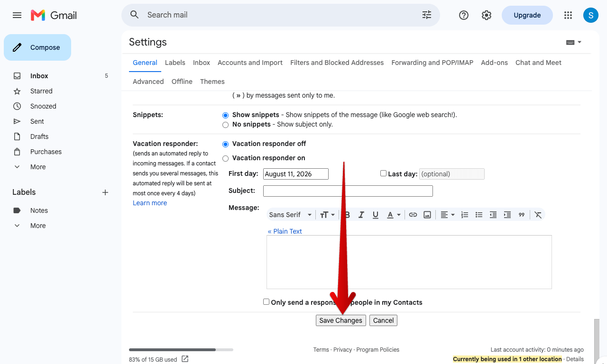Viewport: 607px width, 364px height.
Task: Select Show snippets option
Action: click(x=226, y=115)
